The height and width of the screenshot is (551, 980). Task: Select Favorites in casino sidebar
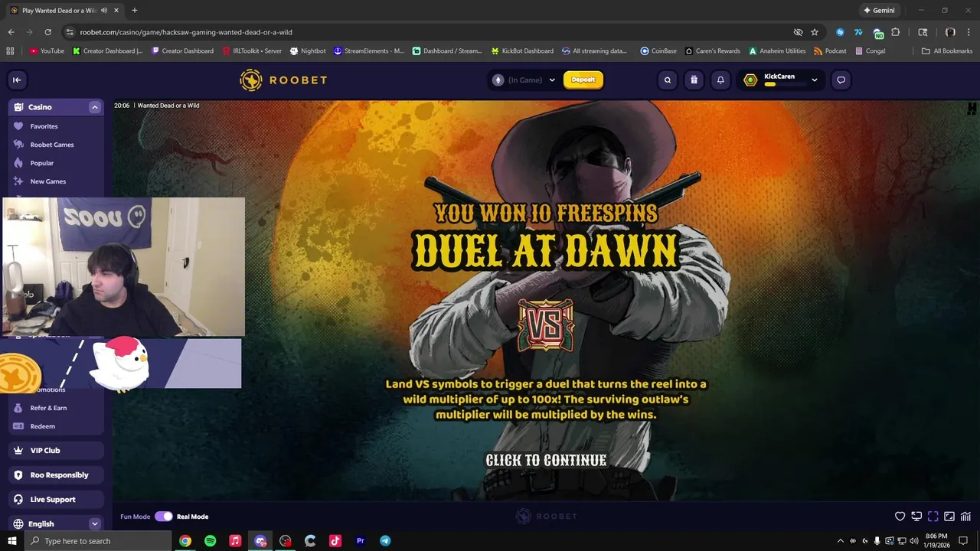pyautogui.click(x=56, y=126)
